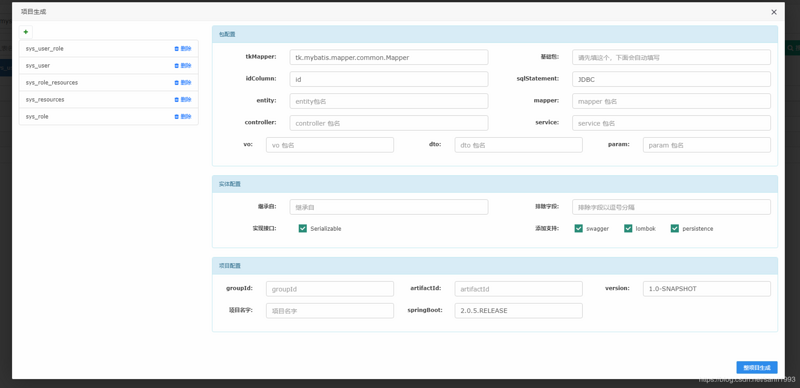Focus the param package field
The image size is (800, 388).
point(707,145)
